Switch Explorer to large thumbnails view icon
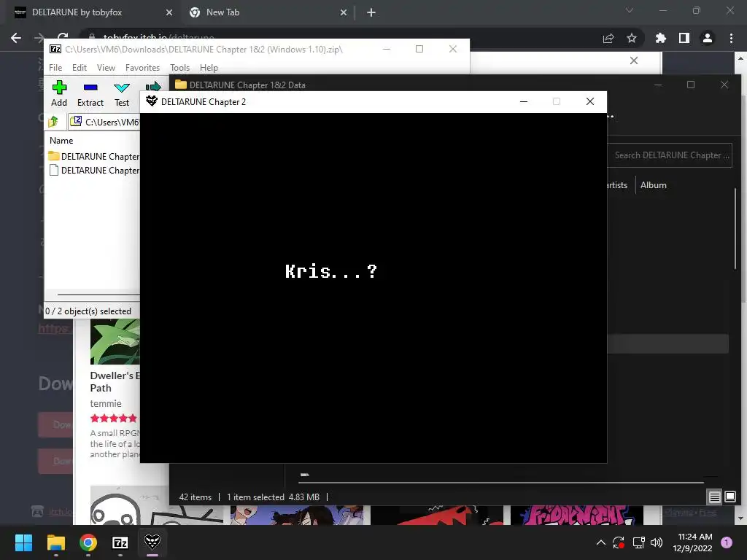Screen dimensions: 747x560 (x=729, y=497)
